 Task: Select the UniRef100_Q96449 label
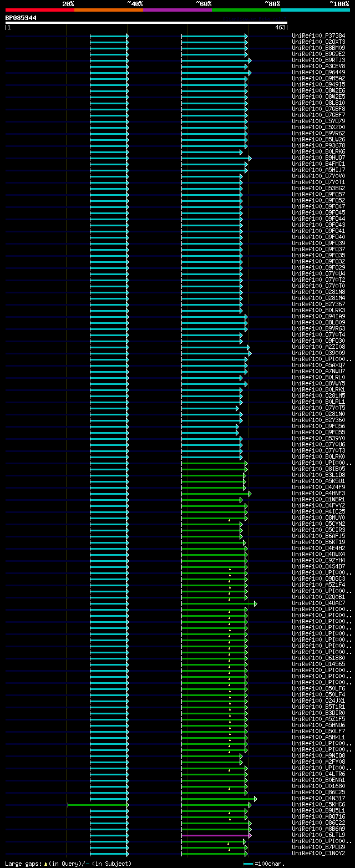(x=318, y=73)
